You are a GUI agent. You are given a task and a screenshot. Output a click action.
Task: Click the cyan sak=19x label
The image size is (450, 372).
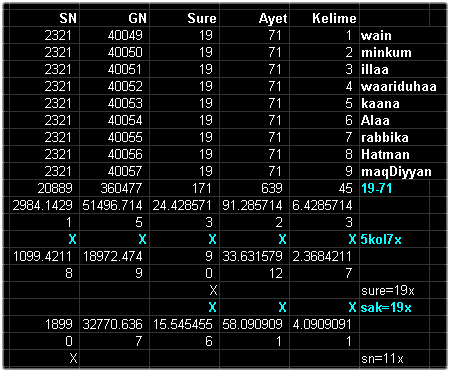pos(386,307)
